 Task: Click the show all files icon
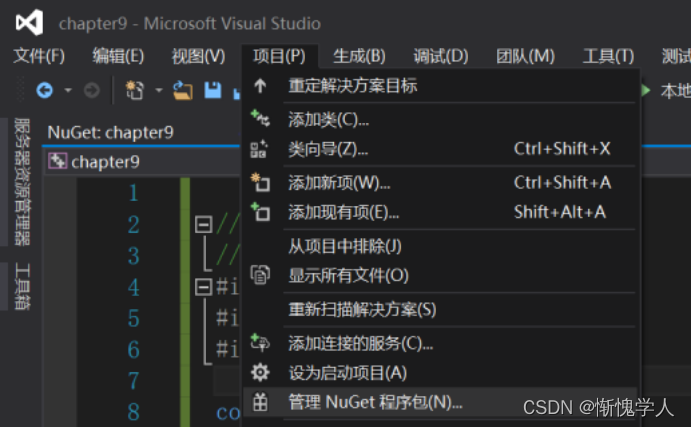tap(260, 275)
